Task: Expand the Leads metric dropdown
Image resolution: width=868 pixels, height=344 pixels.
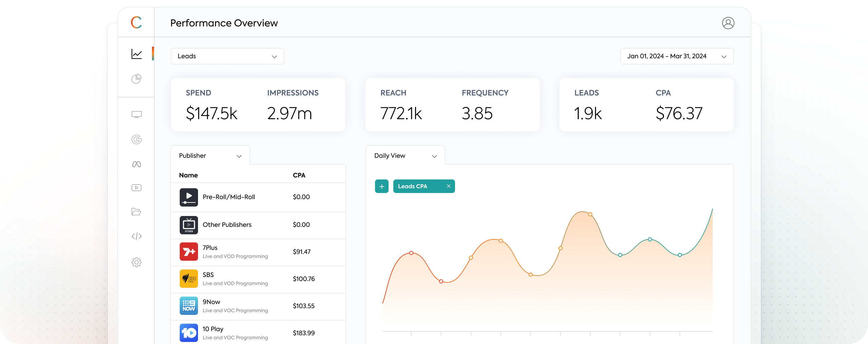Action: pos(227,56)
